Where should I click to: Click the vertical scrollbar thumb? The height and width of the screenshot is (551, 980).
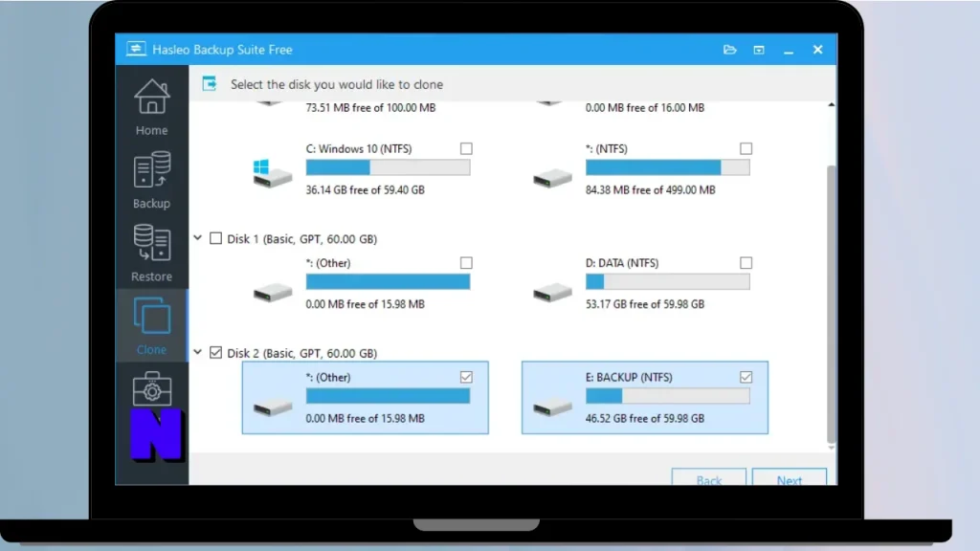(831, 303)
